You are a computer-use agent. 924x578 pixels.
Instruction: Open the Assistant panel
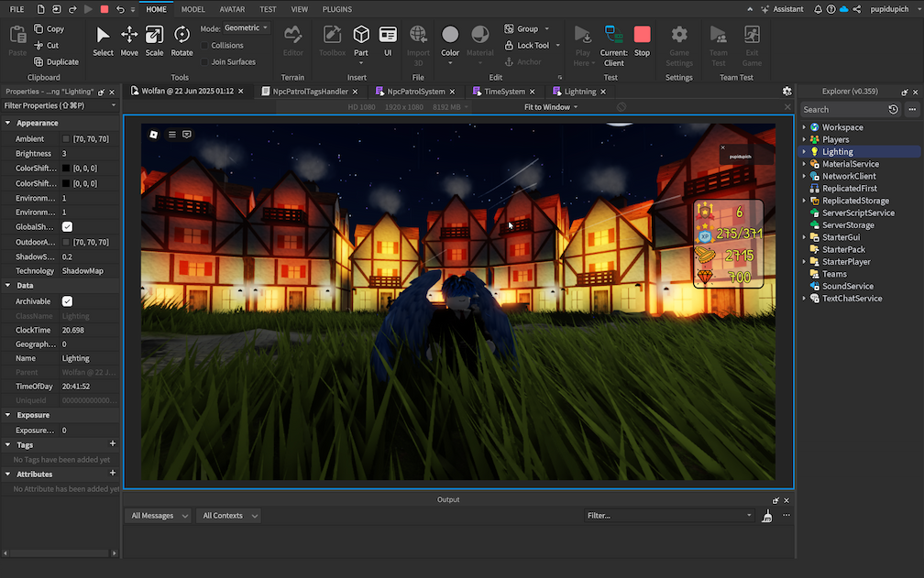tap(783, 9)
